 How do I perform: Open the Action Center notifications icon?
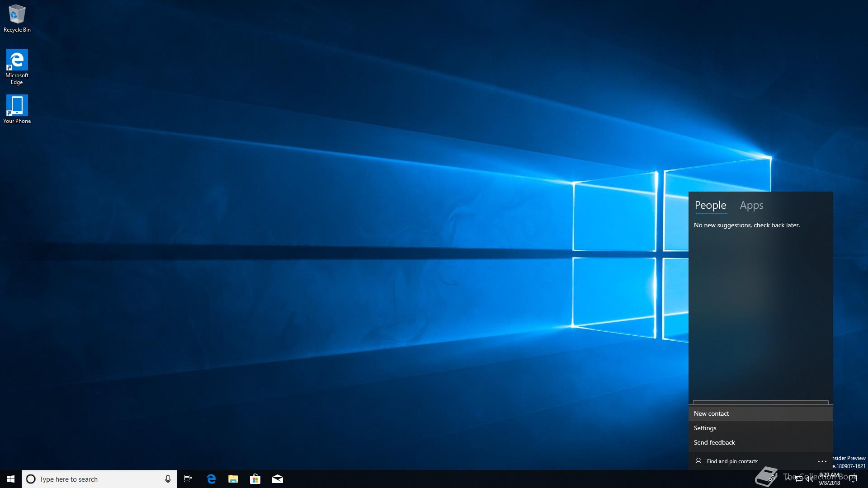tap(853, 479)
